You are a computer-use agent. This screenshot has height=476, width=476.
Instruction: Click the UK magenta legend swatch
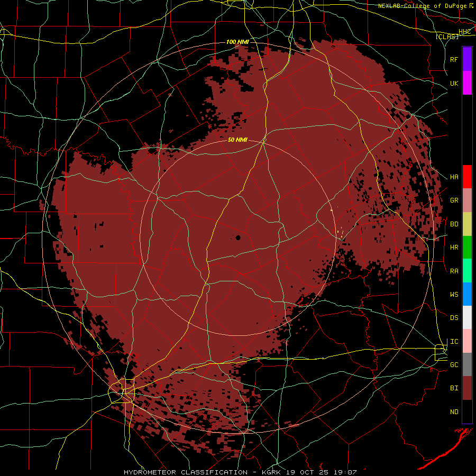click(x=467, y=83)
